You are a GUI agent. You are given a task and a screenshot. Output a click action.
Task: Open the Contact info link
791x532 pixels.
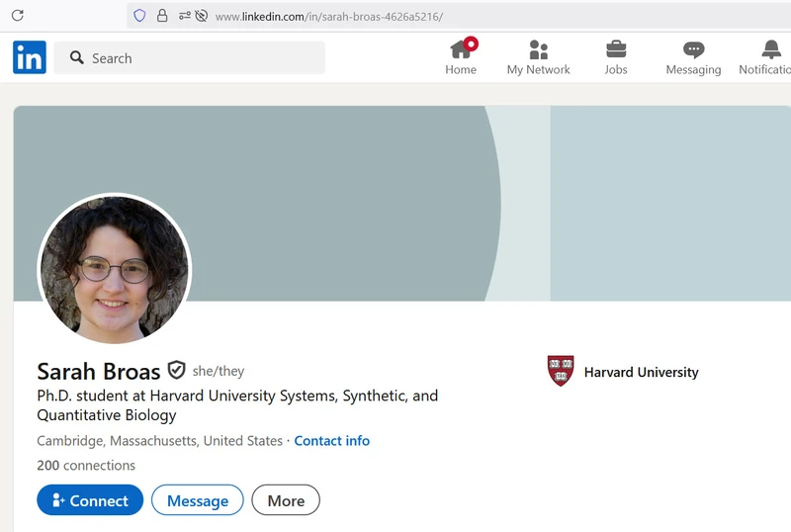click(x=331, y=441)
